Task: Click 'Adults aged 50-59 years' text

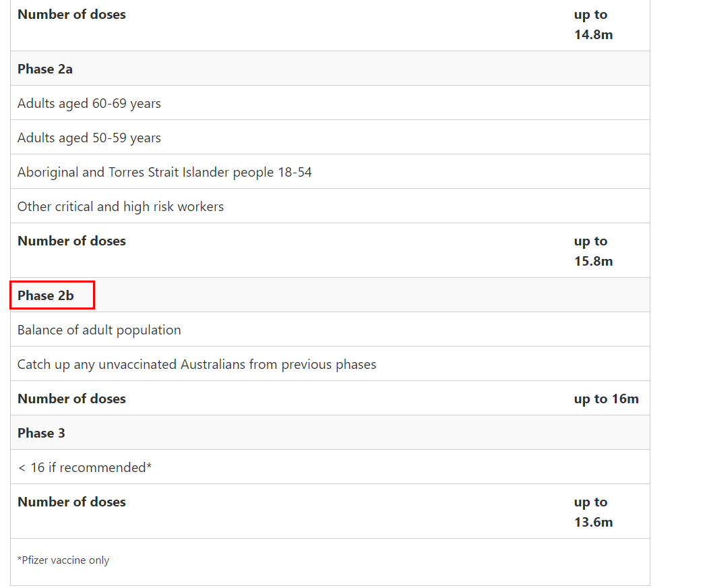Action: tap(89, 138)
